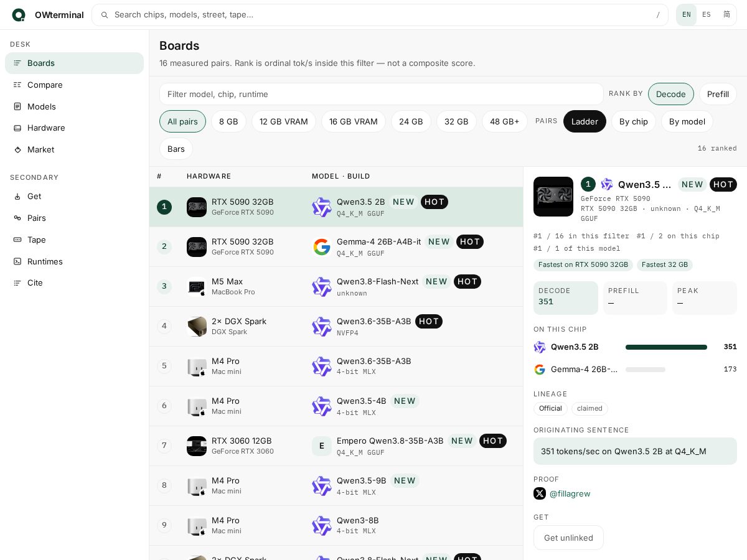Switch language to ES
The image size is (747, 560).
[x=707, y=15]
